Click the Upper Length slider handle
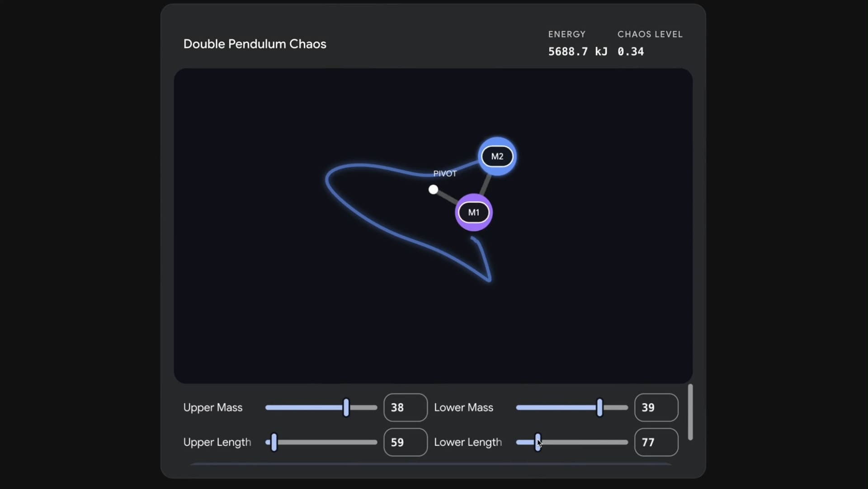The height and width of the screenshot is (489, 868). pyautogui.click(x=274, y=442)
